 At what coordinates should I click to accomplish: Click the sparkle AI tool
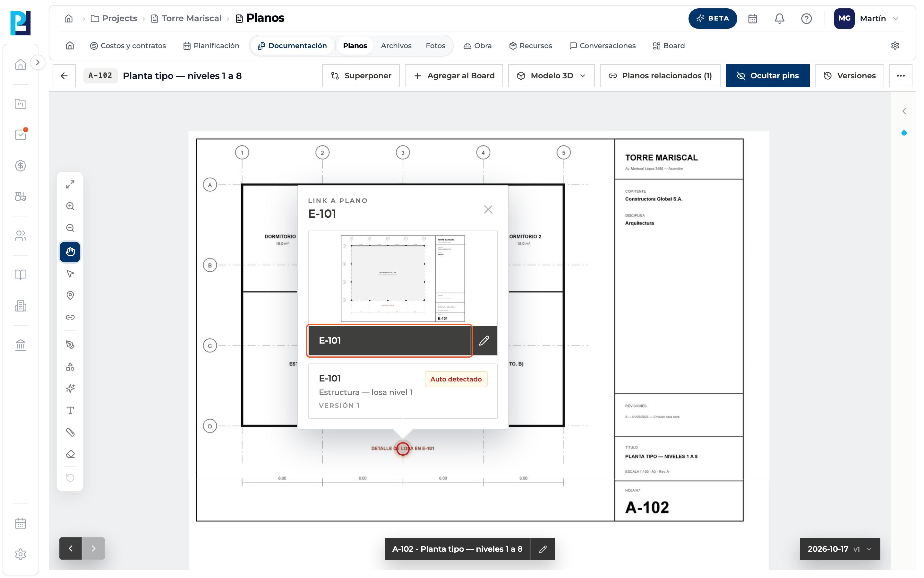point(70,389)
